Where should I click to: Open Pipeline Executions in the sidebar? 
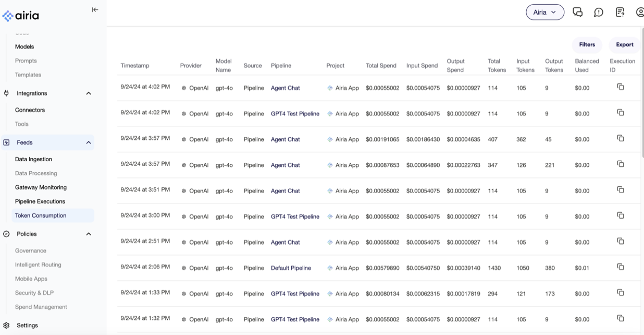tap(40, 201)
